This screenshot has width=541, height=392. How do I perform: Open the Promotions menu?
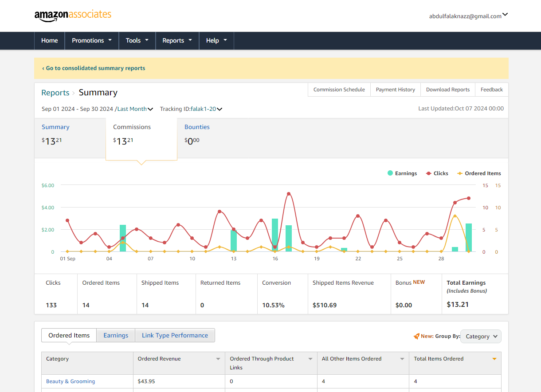point(92,40)
